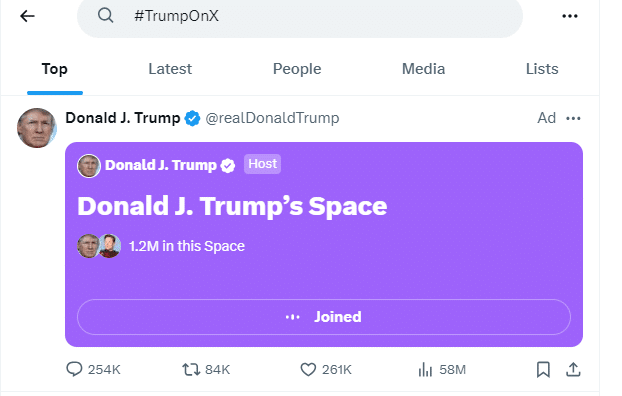Open the post's three-dot menu beside Ad

click(573, 118)
